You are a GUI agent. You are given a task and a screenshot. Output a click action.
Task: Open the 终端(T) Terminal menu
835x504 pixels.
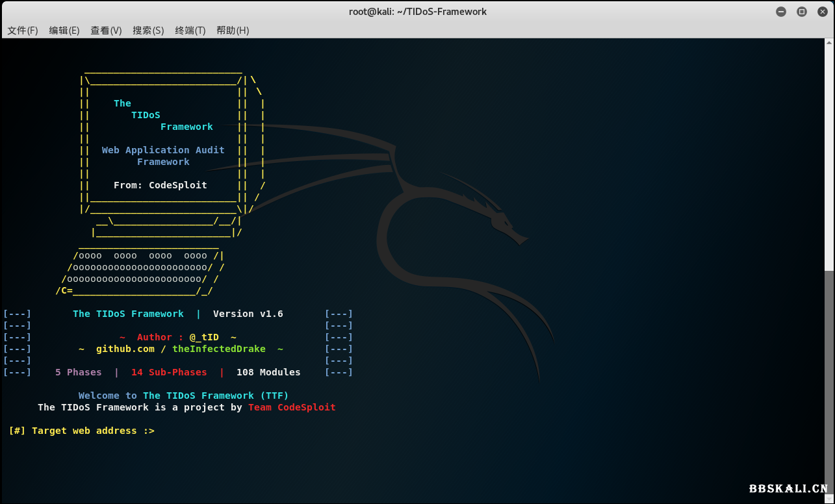189,30
